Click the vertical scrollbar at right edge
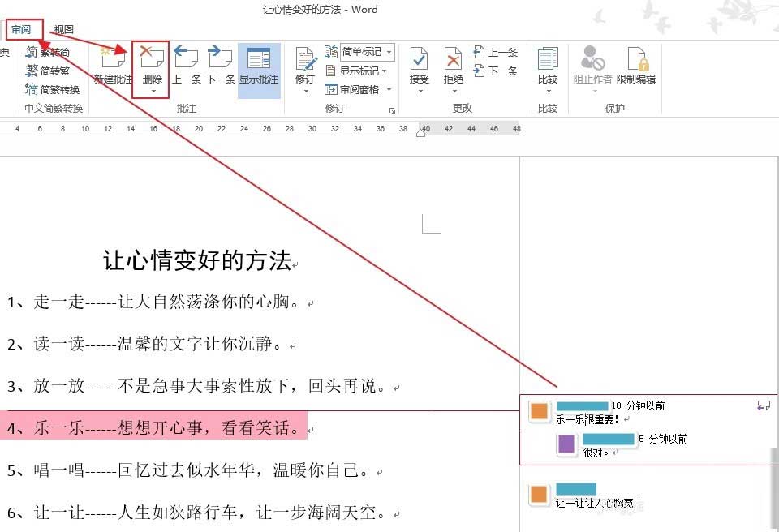Viewport: 779px width, 532px height. 775,489
